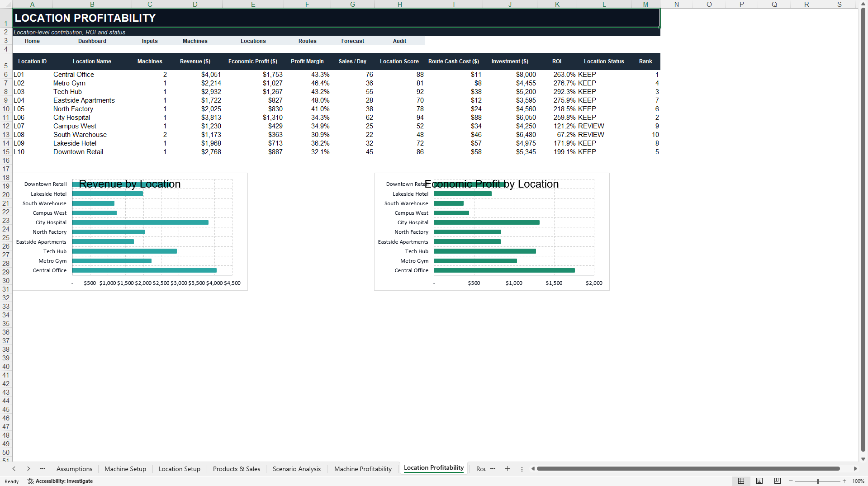Select South Warehouse REVIEW status cell
868x486 pixels.
pos(604,135)
